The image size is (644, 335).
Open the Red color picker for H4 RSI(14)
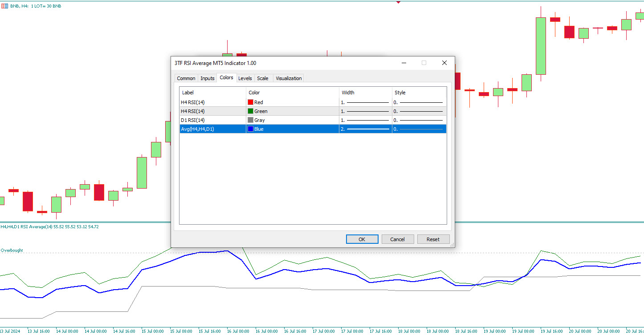point(251,102)
